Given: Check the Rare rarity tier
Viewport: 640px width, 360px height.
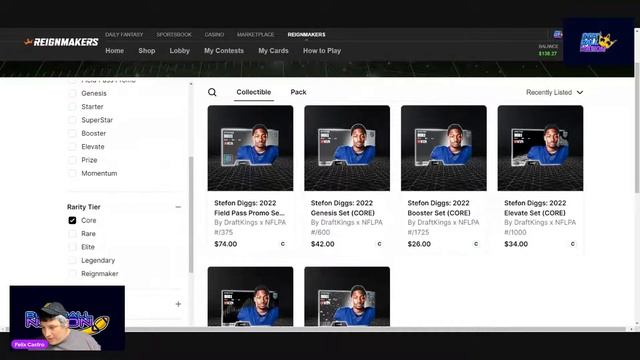Looking at the screenshot, I should (72, 233).
